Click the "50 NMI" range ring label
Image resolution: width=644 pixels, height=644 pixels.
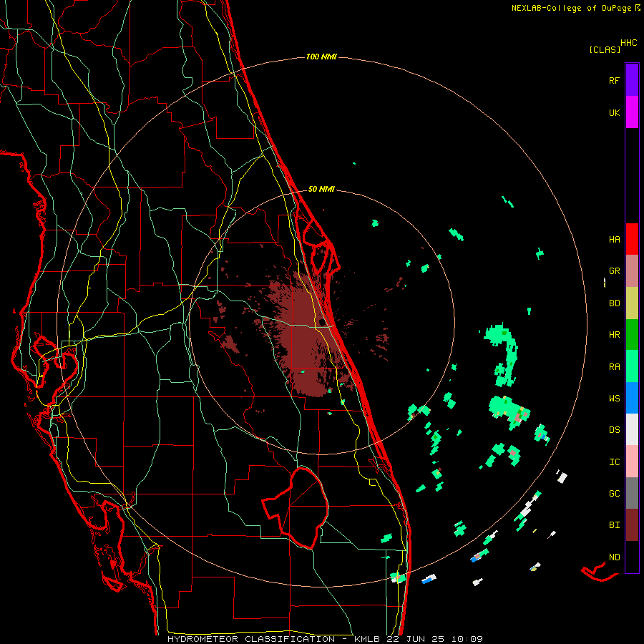point(321,189)
